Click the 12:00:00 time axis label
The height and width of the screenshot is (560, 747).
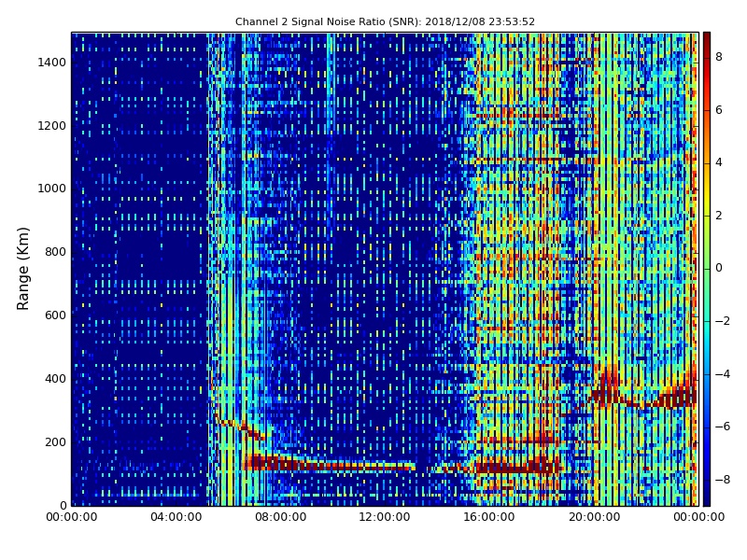[x=385, y=517]
